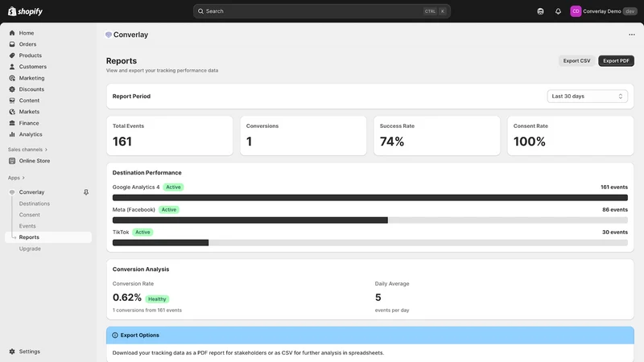This screenshot has height=362, width=644.
Task: Click the Customers label in sidebar
Action: coord(32,67)
